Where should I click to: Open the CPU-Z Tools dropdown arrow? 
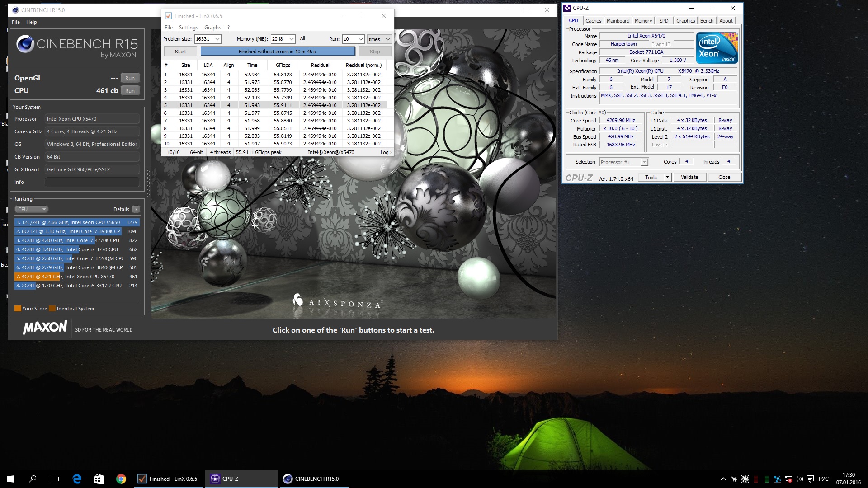point(667,177)
